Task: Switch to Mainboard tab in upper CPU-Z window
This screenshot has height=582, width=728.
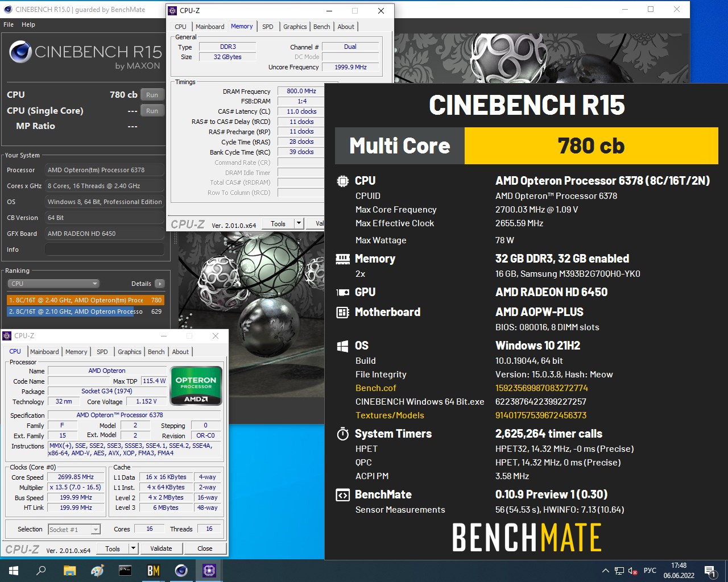Action: coord(210,27)
